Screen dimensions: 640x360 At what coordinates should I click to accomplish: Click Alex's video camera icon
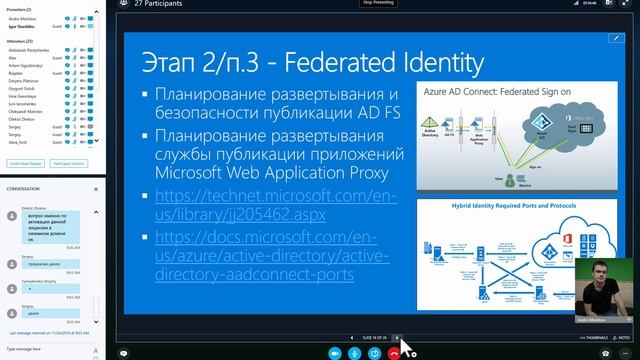point(82,58)
